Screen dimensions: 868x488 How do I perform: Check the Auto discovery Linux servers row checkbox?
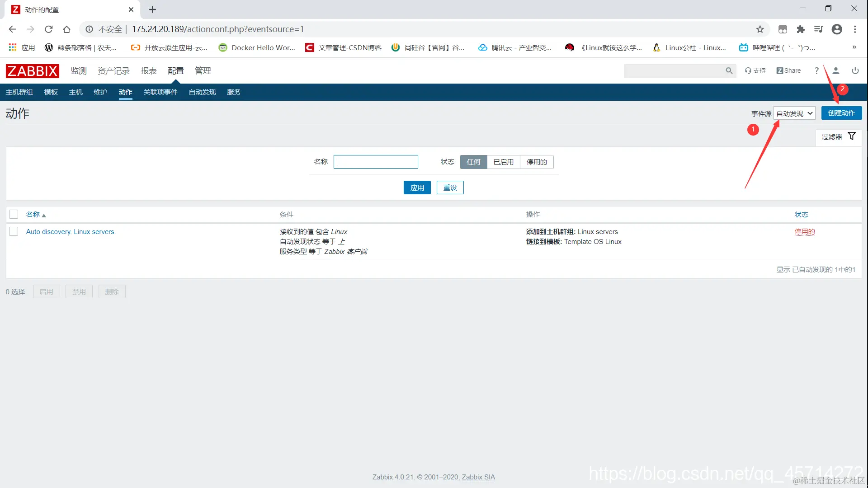[x=14, y=231]
